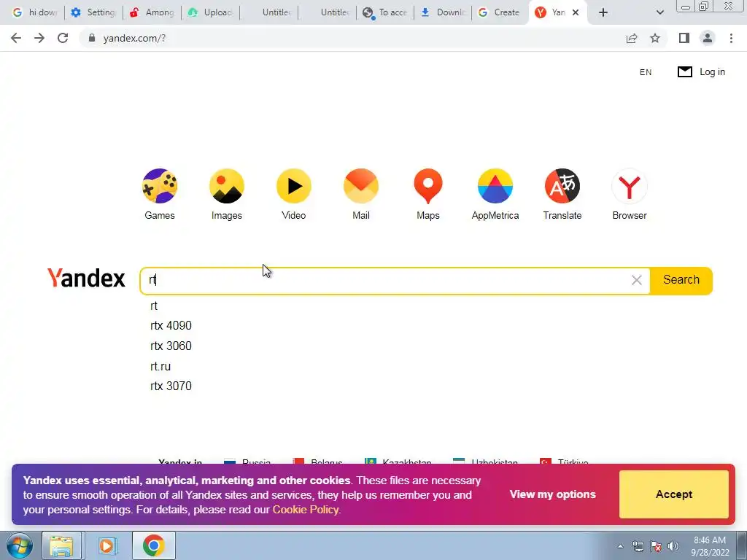Image resolution: width=747 pixels, height=560 pixels.
Task: Select the 'rtx 3070' suggestion
Action: 171,386
